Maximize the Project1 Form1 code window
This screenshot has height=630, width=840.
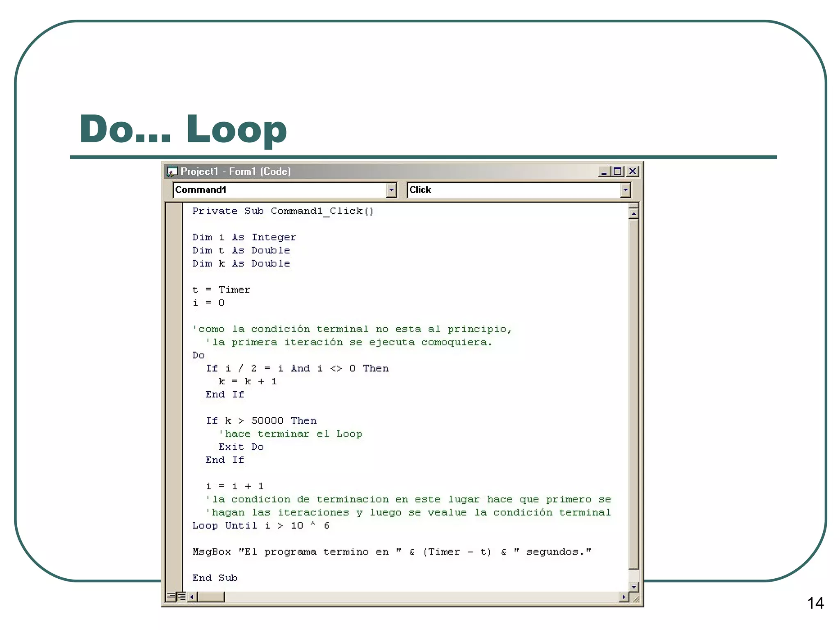tap(617, 171)
